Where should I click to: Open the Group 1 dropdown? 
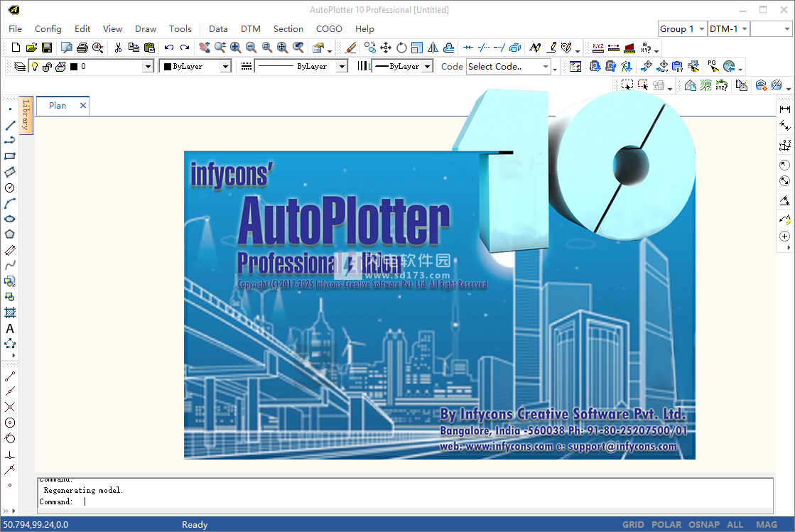(683, 29)
